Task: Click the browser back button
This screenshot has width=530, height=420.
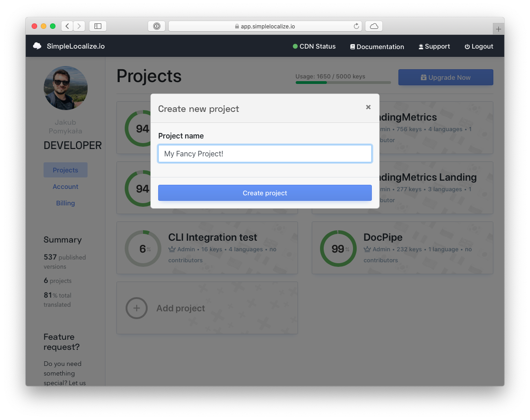Action: [67, 26]
